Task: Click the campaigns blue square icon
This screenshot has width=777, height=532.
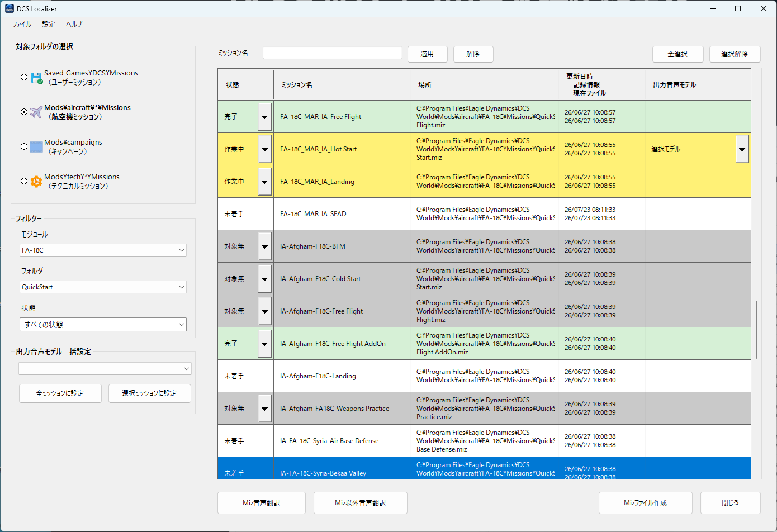Action: 36,147
